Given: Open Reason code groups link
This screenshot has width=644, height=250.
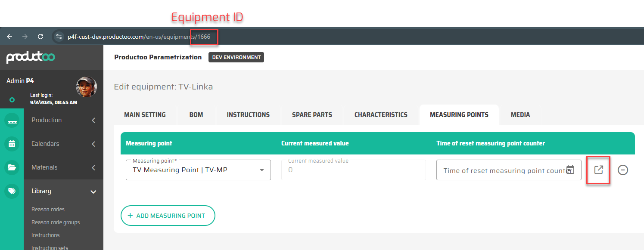Looking at the screenshot, I should (x=56, y=222).
